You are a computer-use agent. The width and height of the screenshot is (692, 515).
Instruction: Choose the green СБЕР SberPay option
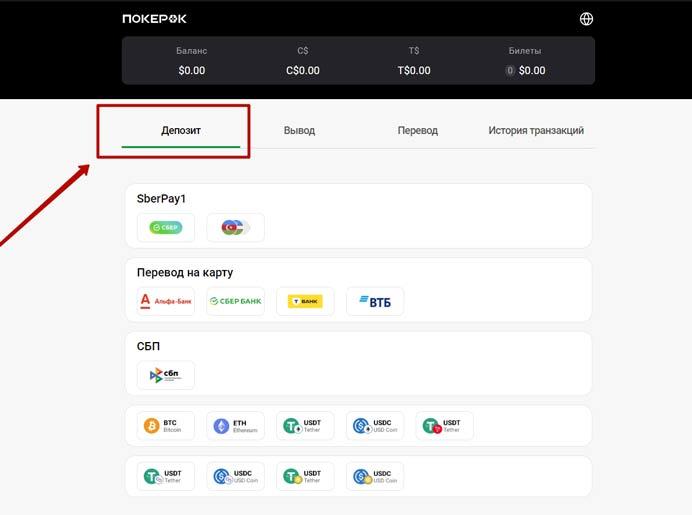(x=166, y=227)
